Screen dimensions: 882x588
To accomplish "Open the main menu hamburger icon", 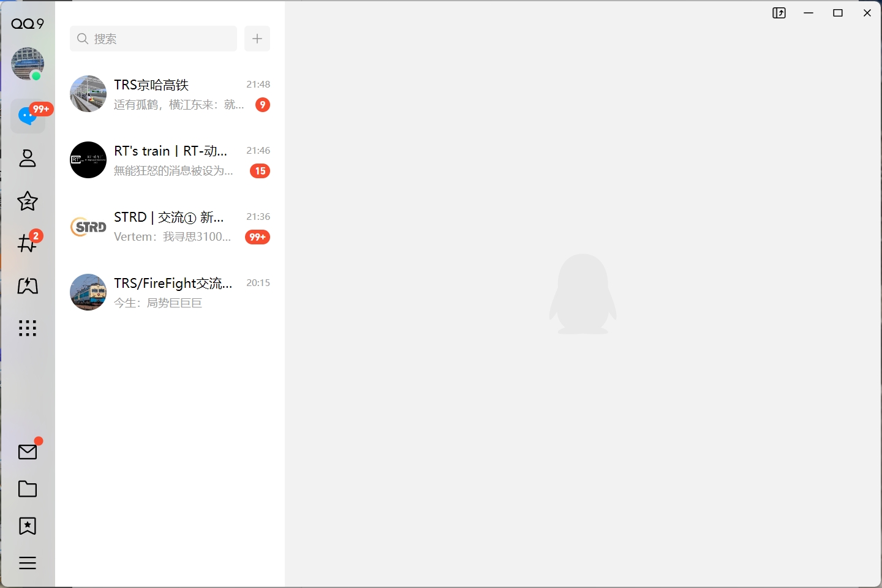I will click(28, 563).
